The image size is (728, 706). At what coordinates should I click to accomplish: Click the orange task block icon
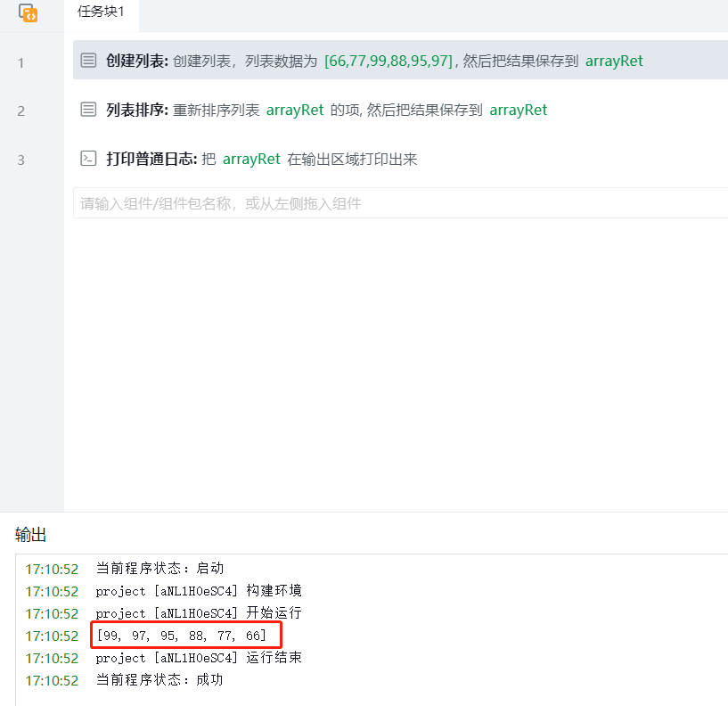point(28,13)
